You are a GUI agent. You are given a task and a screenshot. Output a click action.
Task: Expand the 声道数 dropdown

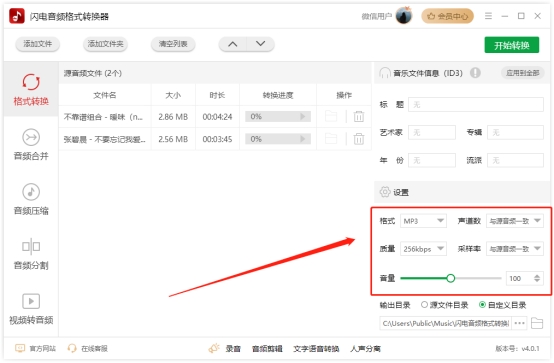[515, 221]
